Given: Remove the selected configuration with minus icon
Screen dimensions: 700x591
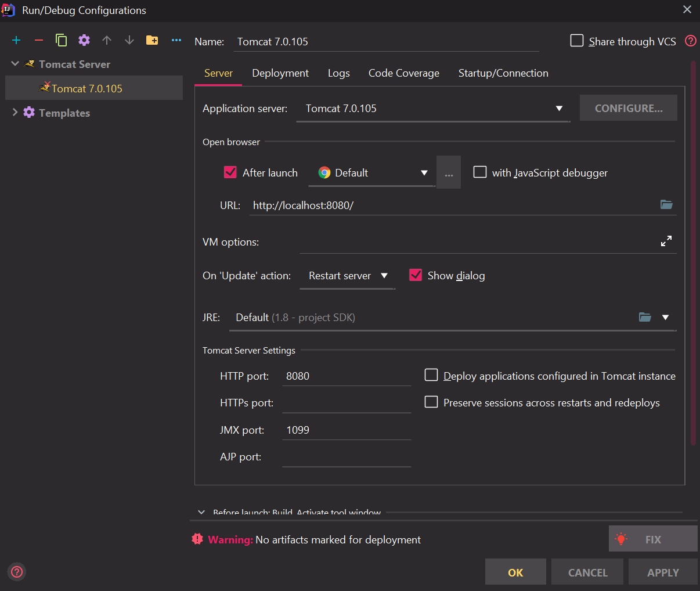Looking at the screenshot, I should pos(39,40).
